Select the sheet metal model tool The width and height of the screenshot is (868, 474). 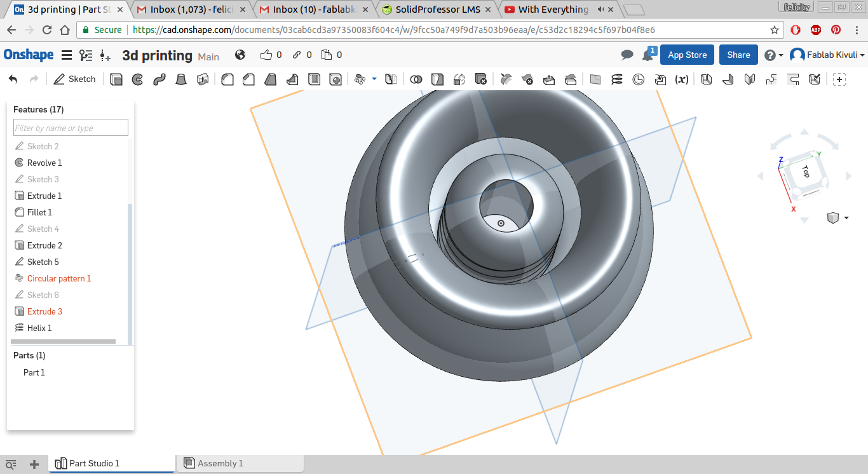(707, 79)
